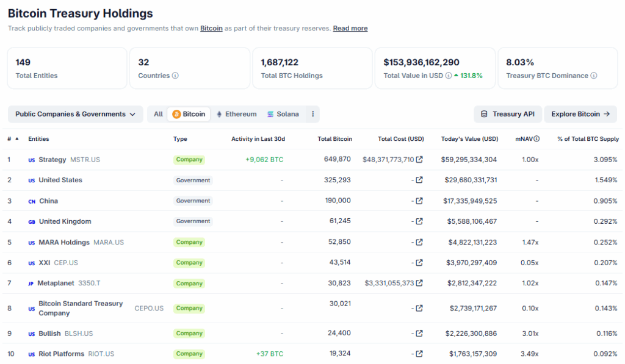Viewport: 625px width, 364px height.
Task: Click info icon next to Treasury BTC Dominance
Action: (593, 76)
